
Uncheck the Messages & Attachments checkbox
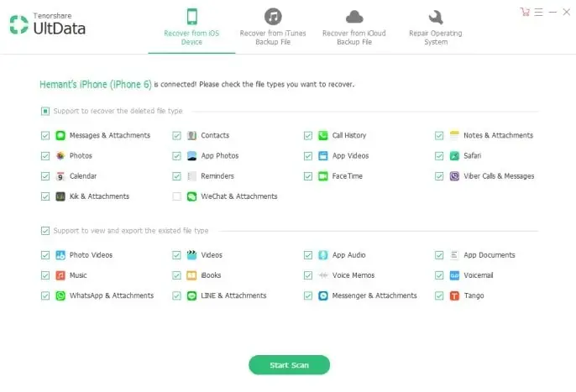point(45,136)
